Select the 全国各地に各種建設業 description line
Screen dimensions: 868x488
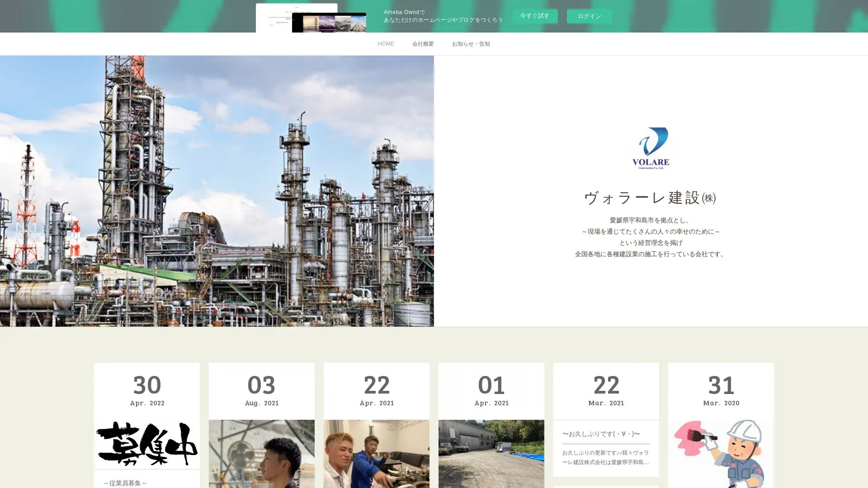(x=650, y=254)
